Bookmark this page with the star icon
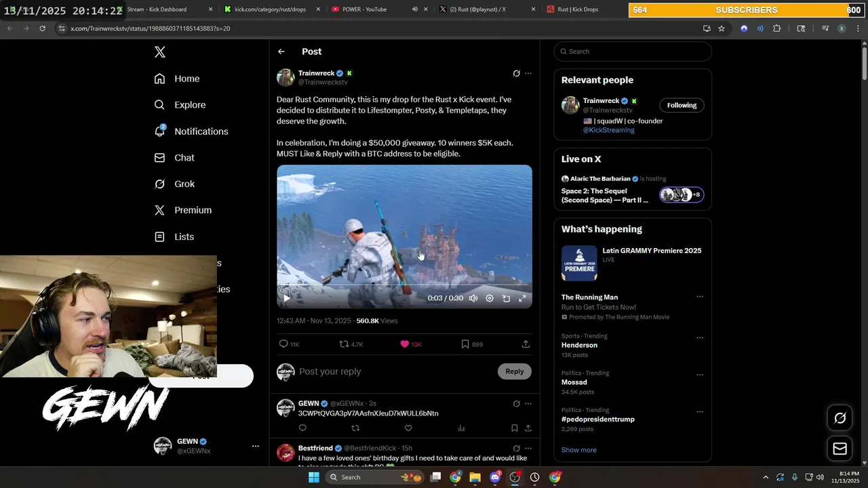The height and width of the screenshot is (488, 868). pyautogui.click(x=722, y=28)
